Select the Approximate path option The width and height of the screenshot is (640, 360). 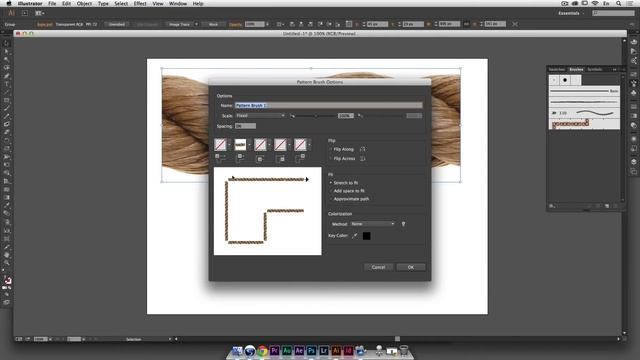pyautogui.click(x=331, y=199)
